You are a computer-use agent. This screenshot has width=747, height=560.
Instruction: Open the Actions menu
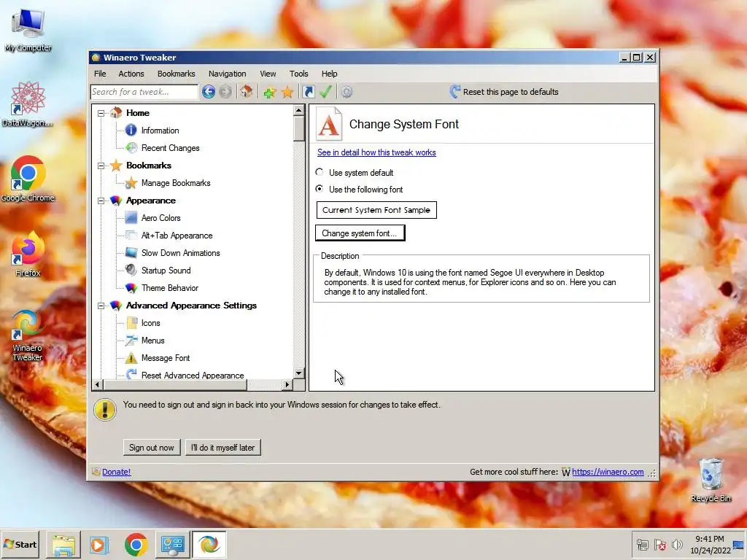click(x=131, y=74)
